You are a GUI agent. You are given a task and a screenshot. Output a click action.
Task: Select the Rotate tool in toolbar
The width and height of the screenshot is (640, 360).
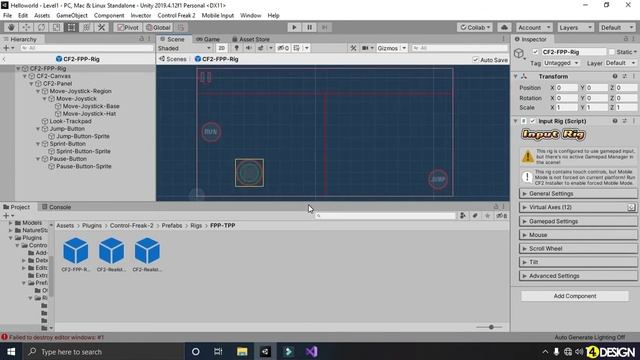coord(41,27)
